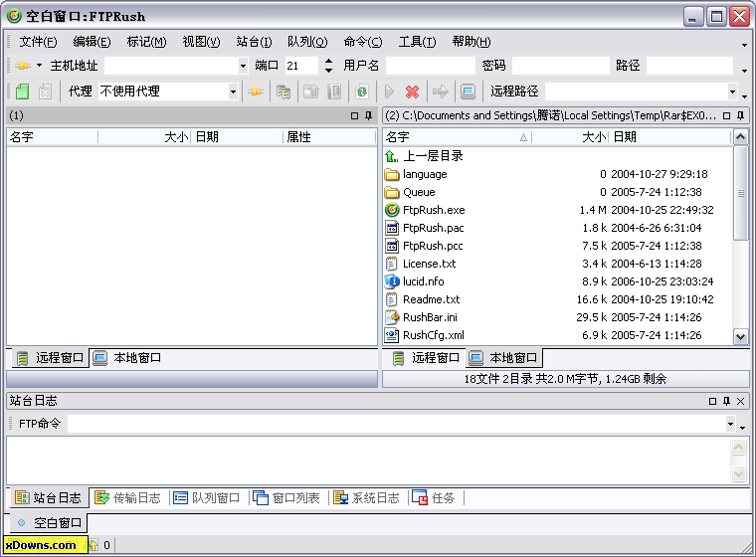Click the 端口 port field showing 21
This screenshot has height=557, width=756.
[x=301, y=65]
